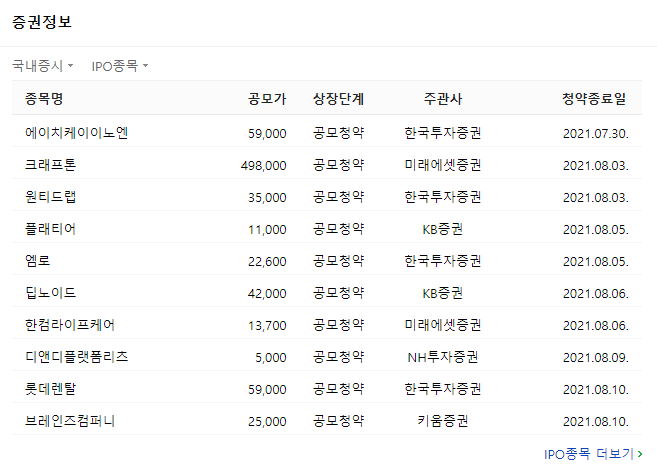
Task: Select the 롯데렌탈 stock name
Action: coord(50,389)
